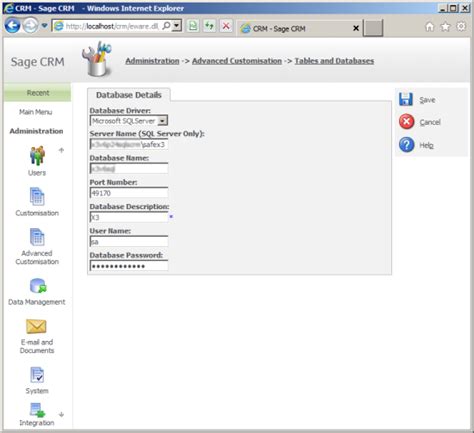
Task: Open the Database Driver dropdown
Action: (x=129, y=121)
